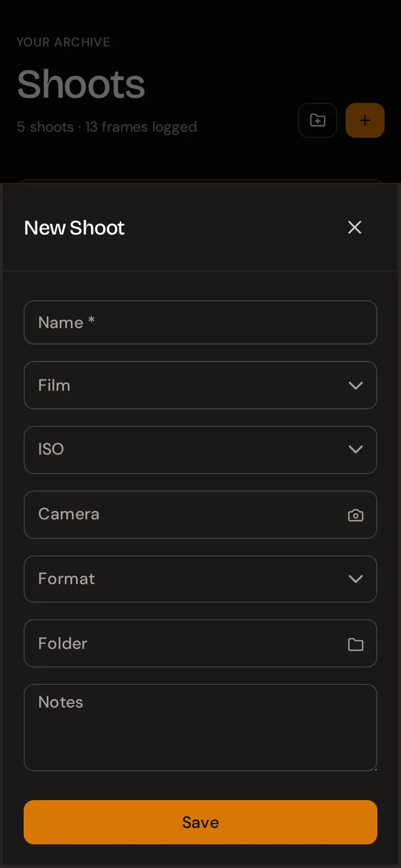Click the orange plus add-shoot button
The image size is (401, 868).
tap(365, 120)
